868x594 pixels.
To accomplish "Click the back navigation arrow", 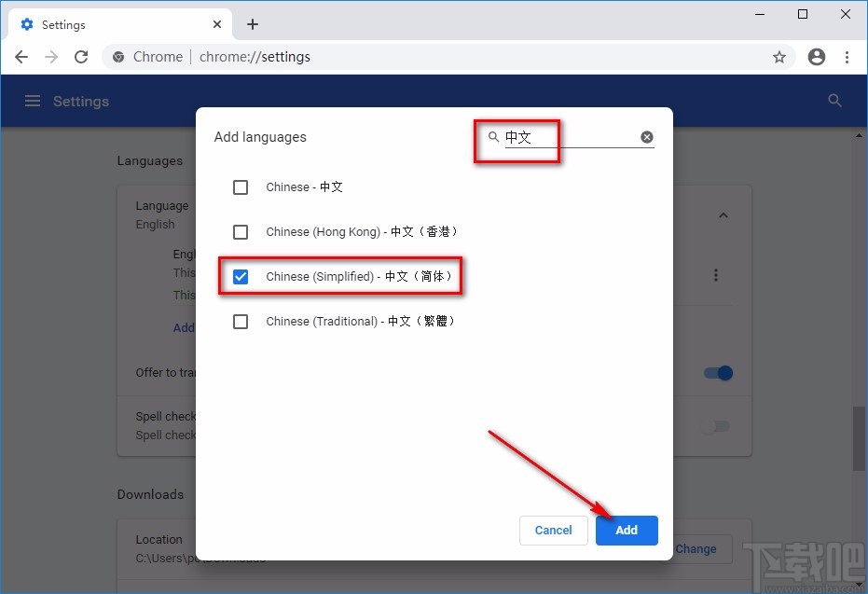I will (21, 57).
